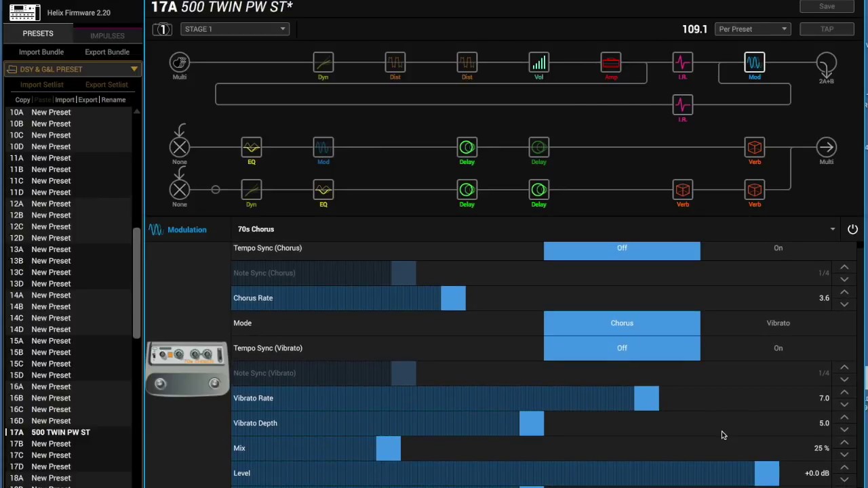Select the Verb block on path 2A
Viewport: 868px width, 488px height.
pyautogui.click(x=755, y=148)
